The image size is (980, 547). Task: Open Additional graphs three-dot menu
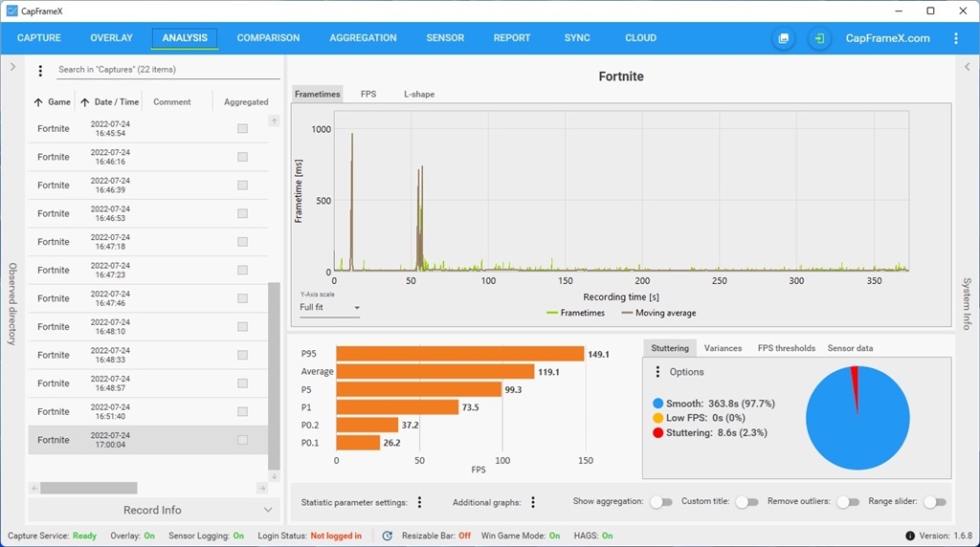click(533, 502)
